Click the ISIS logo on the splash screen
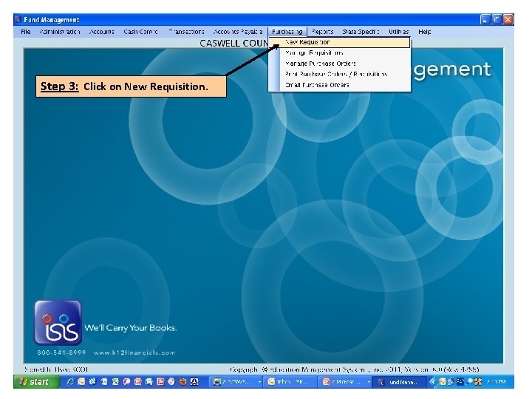 [58, 322]
